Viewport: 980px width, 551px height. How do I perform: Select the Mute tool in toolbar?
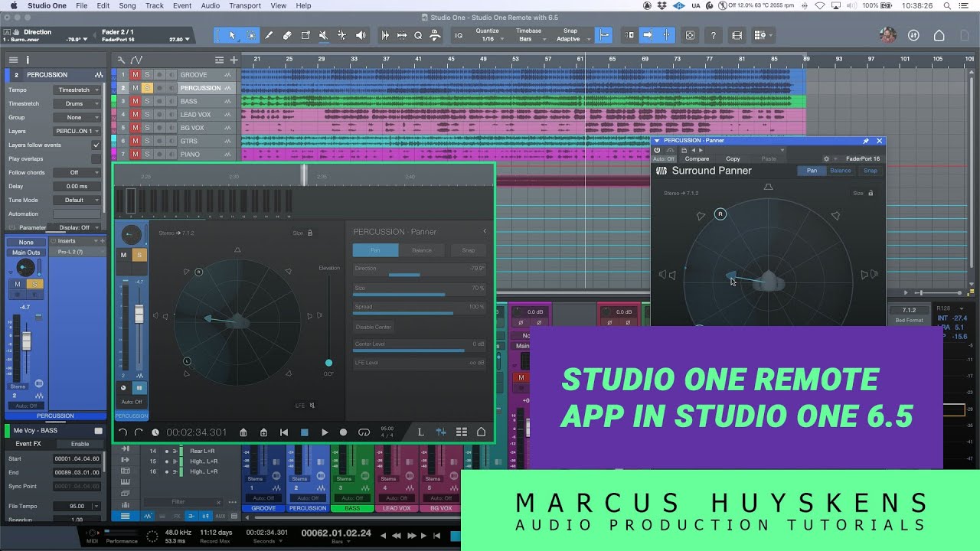(x=324, y=35)
